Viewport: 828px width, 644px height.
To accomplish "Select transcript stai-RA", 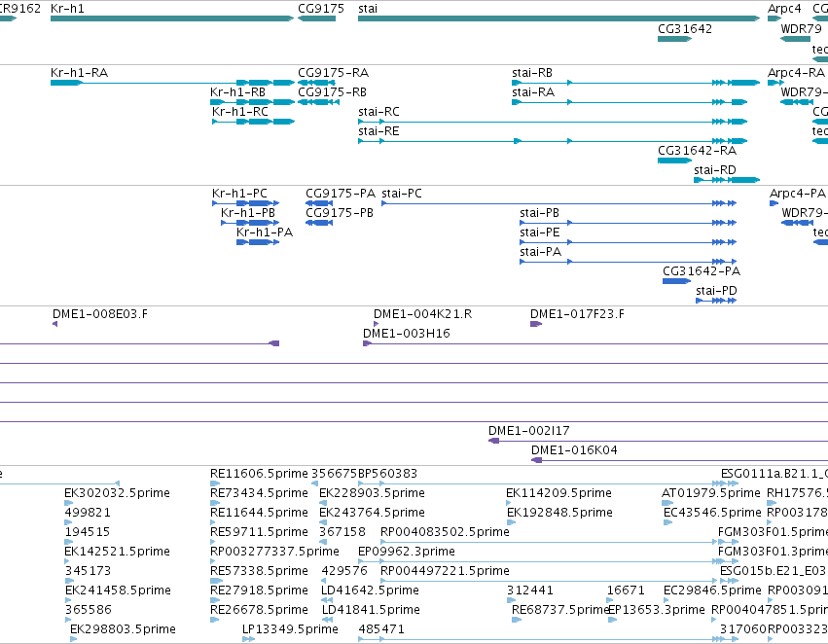I will (x=630, y=102).
